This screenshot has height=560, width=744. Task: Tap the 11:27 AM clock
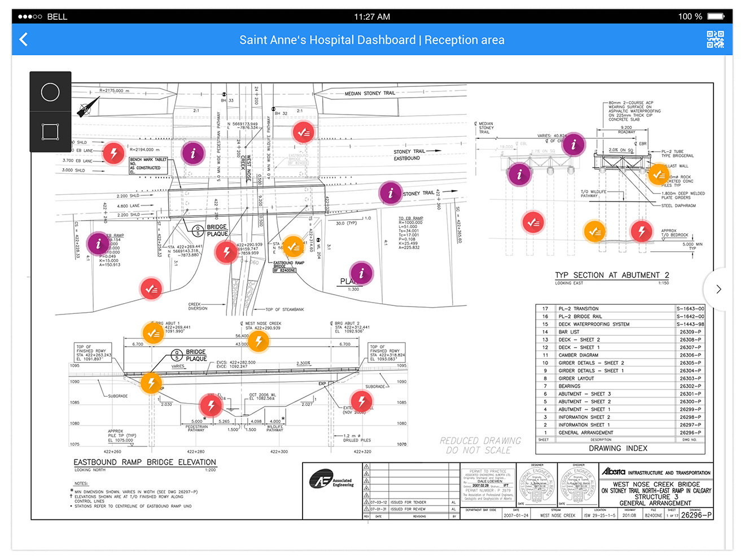[372, 16]
